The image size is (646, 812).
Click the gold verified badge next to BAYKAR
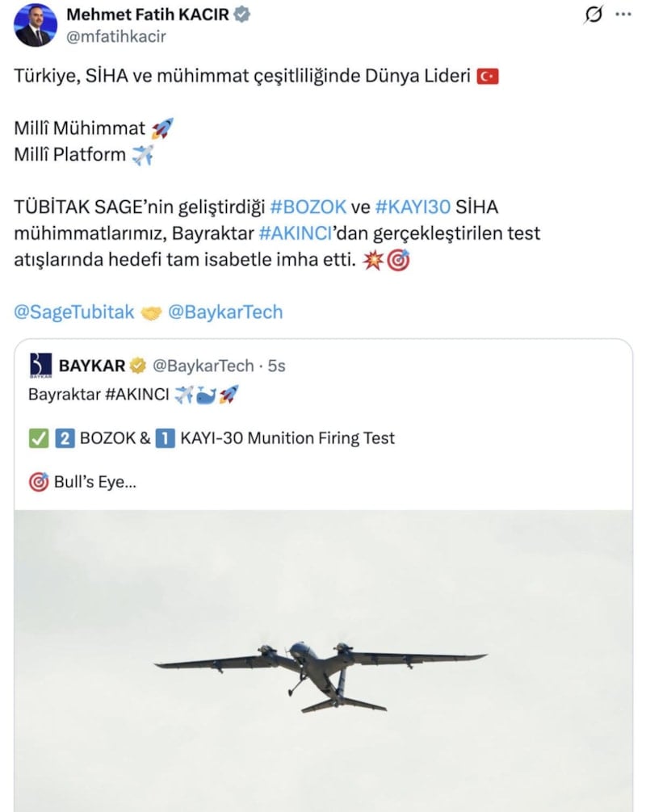[139, 366]
